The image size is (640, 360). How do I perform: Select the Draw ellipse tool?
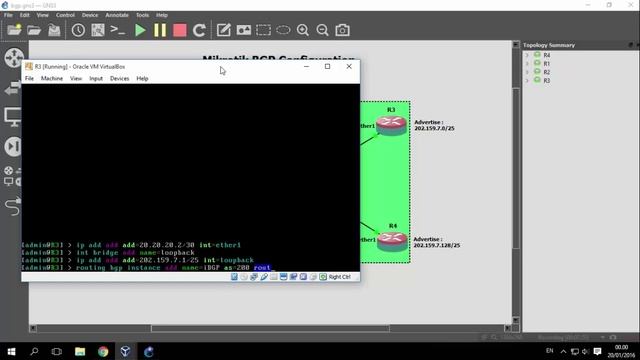coord(283,30)
